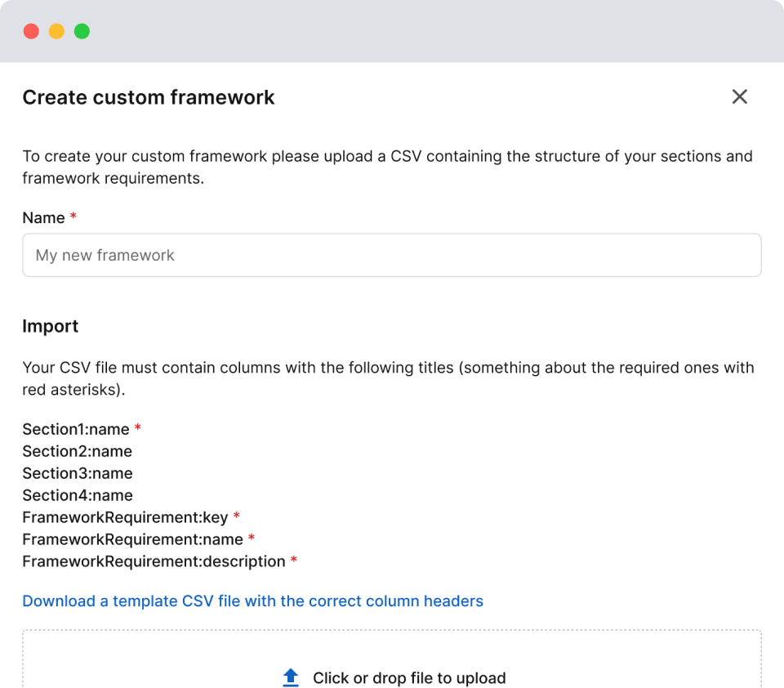The height and width of the screenshot is (688, 784).
Task: Select the 'Section2:name' column title
Action: pyautogui.click(x=77, y=451)
